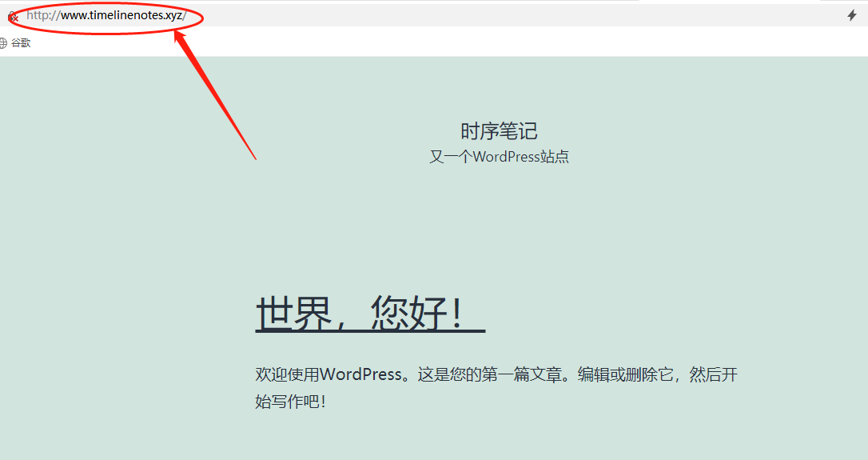868x460 pixels.
Task: Click the globe icon beside 谷歌 bookmark
Action: click(2, 42)
